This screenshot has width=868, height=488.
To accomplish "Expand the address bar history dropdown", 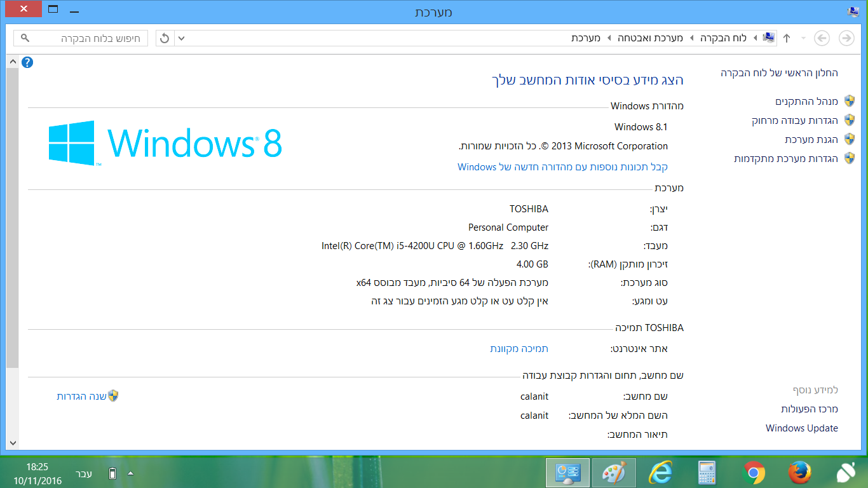I will 181,38.
